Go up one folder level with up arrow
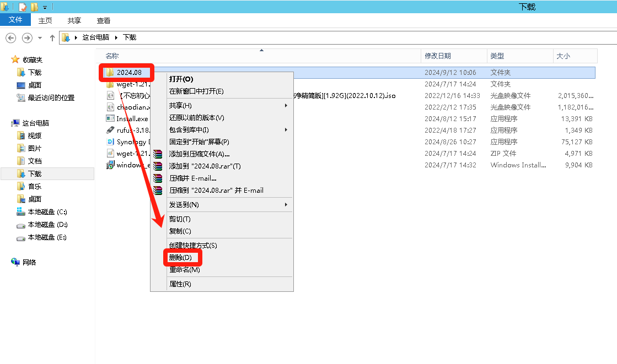617x364 pixels. click(x=52, y=37)
